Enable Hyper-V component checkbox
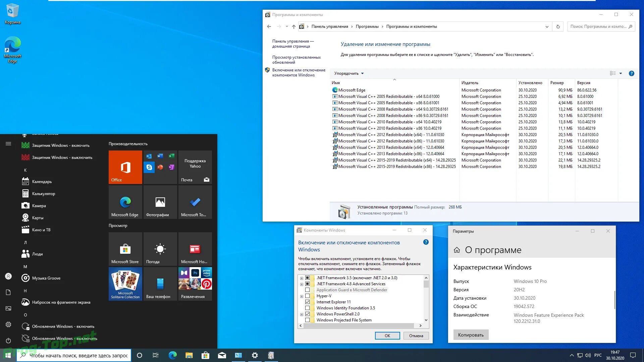 307,295
